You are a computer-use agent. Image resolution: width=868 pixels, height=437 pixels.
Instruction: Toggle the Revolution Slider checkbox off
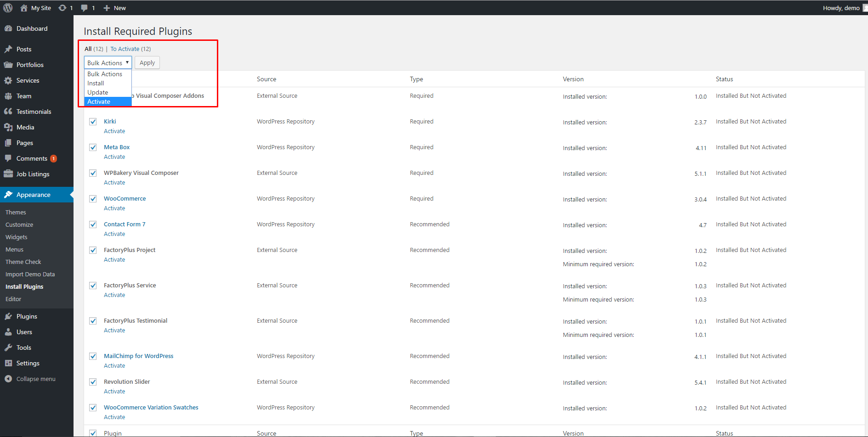[x=92, y=381]
